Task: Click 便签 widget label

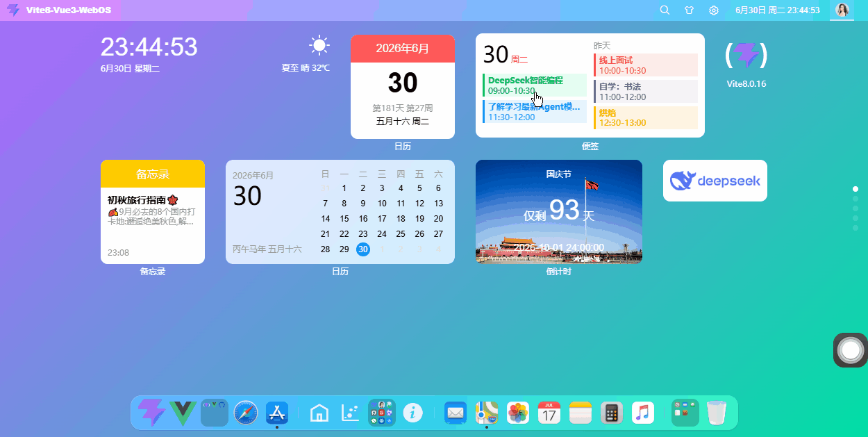Action: (x=590, y=147)
